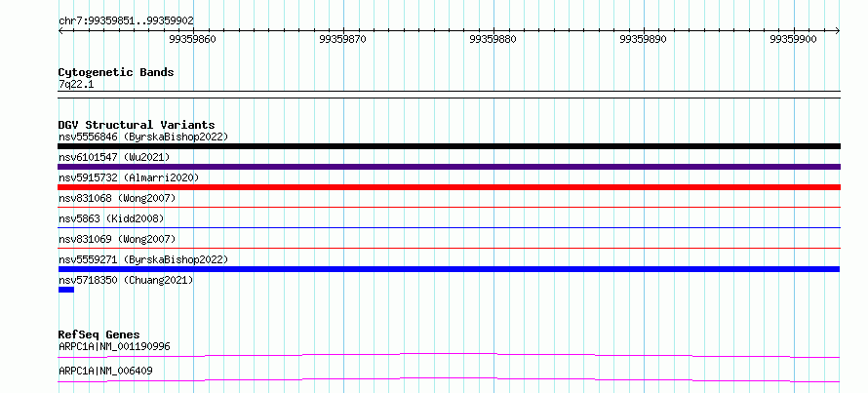This screenshot has width=868, height=393.
Task: Open variant nsv5915732 (Almarri2020) label
Action: click(x=129, y=177)
